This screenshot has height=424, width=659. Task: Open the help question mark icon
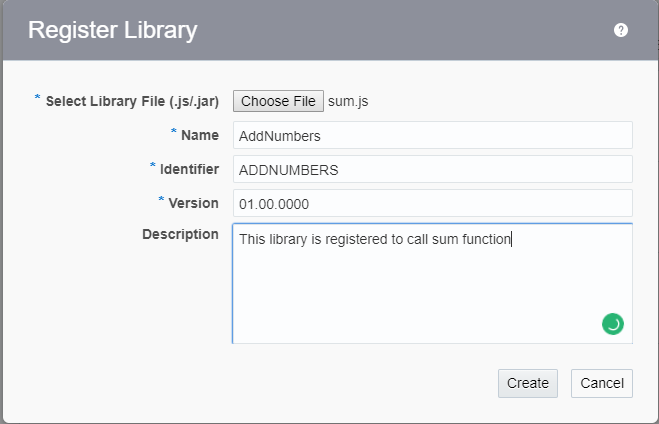pyautogui.click(x=621, y=30)
